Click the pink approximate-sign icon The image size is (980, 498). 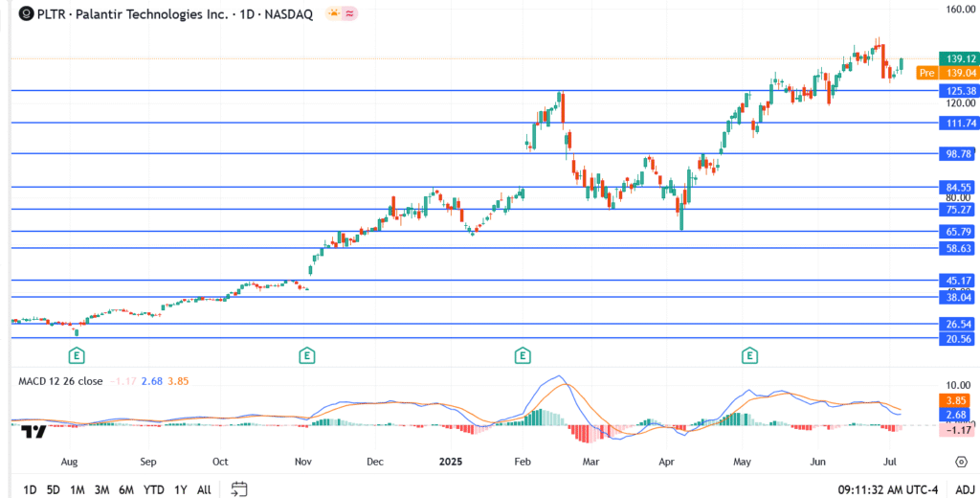coord(350,14)
